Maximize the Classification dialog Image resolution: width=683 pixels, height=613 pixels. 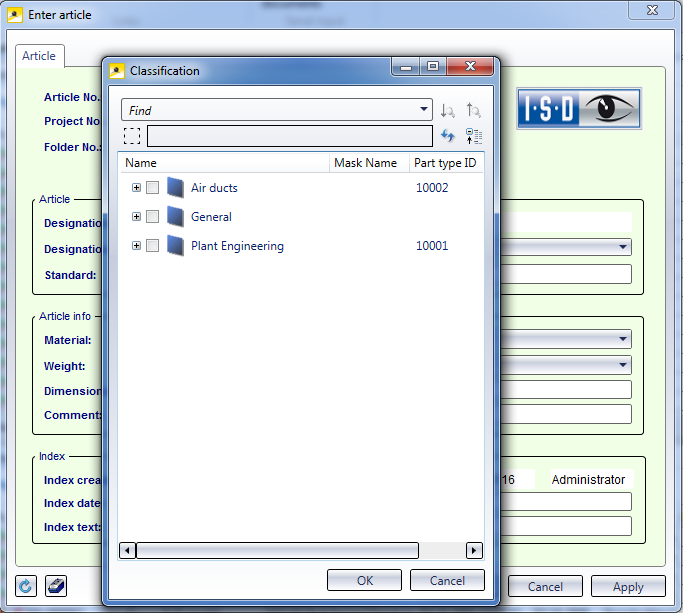pyautogui.click(x=433, y=66)
